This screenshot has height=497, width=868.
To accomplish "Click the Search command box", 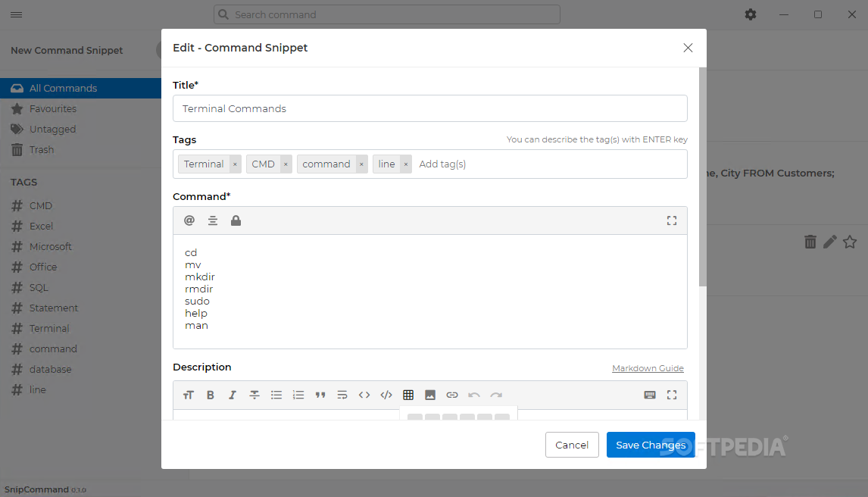I will 387,14.
